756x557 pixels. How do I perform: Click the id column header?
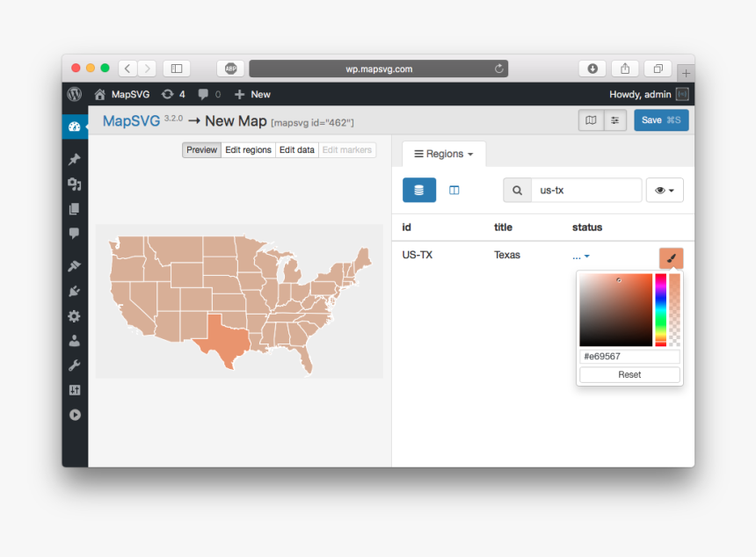pyautogui.click(x=406, y=227)
